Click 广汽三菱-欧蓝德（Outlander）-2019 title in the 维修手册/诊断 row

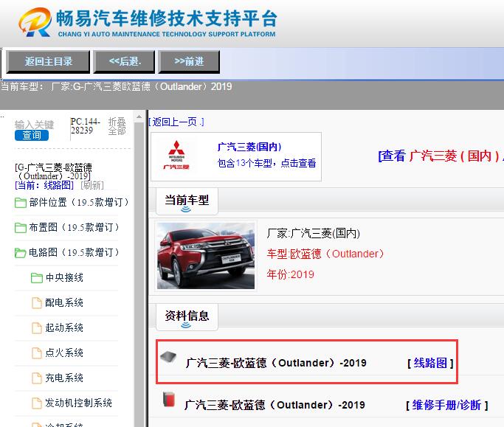(275, 405)
